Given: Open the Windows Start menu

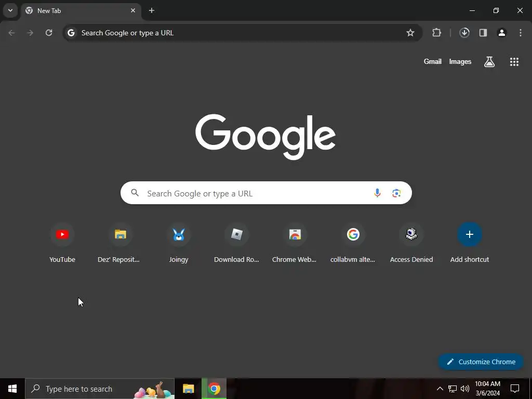Looking at the screenshot, I should pyautogui.click(x=12, y=389).
